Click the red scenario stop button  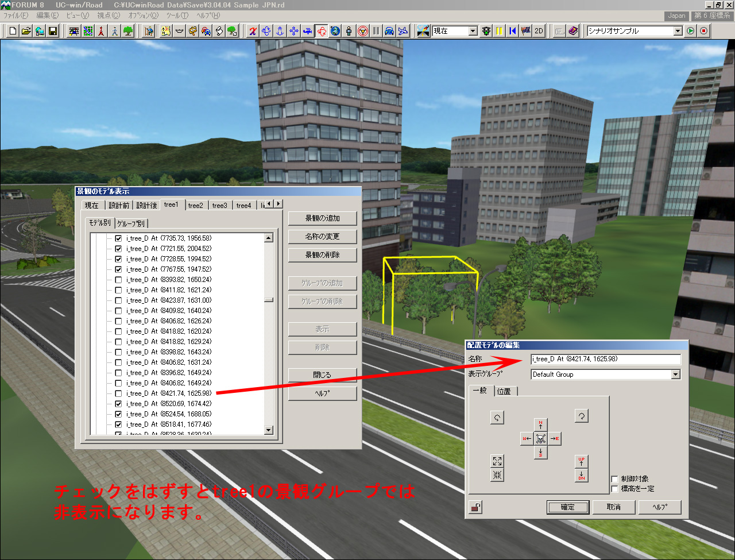pos(704,31)
